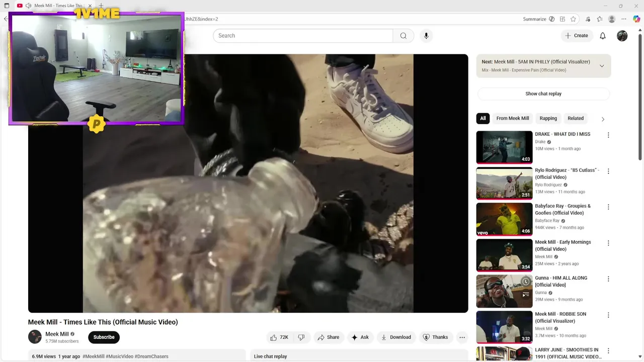The width and height of the screenshot is (644, 362).
Task: Open the YouTube account avatar menu
Action: 622,36
